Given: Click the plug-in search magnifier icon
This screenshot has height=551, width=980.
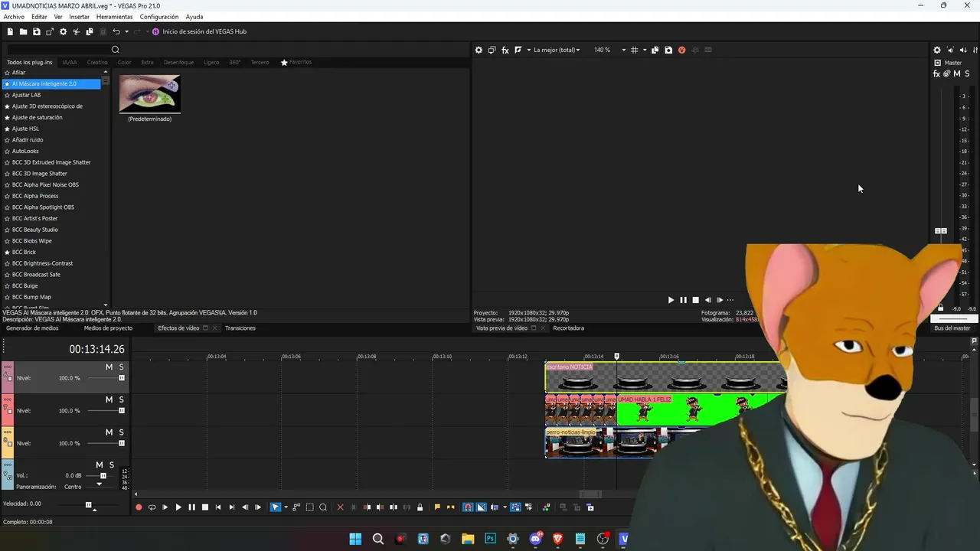Looking at the screenshot, I should coord(115,50).
